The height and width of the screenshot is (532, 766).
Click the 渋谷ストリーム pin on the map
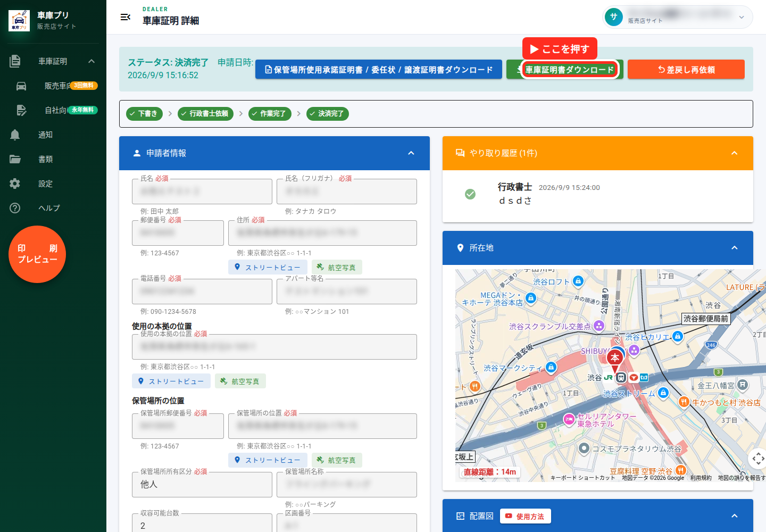tap(663, 393)
